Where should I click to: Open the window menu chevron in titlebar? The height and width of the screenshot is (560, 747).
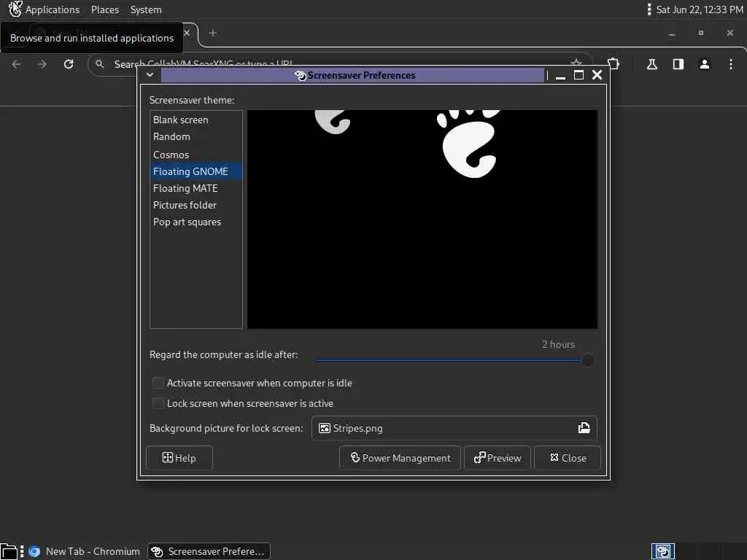tap(150, 75)
